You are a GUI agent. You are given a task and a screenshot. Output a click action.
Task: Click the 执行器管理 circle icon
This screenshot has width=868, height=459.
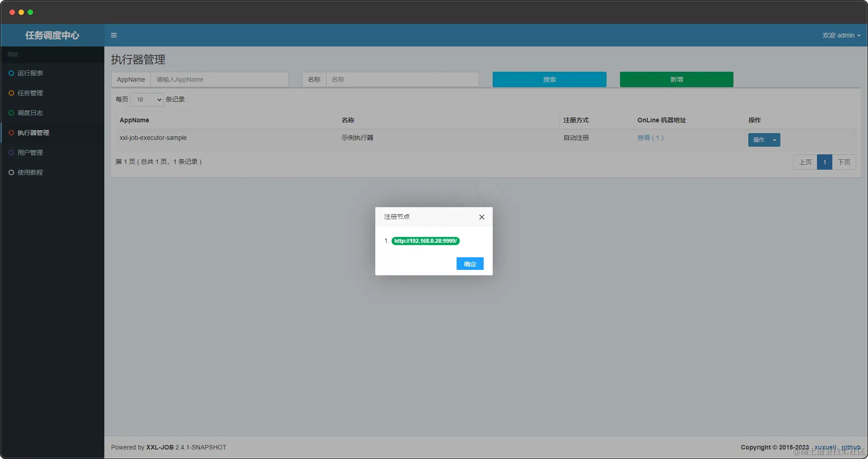pos(11,133)
